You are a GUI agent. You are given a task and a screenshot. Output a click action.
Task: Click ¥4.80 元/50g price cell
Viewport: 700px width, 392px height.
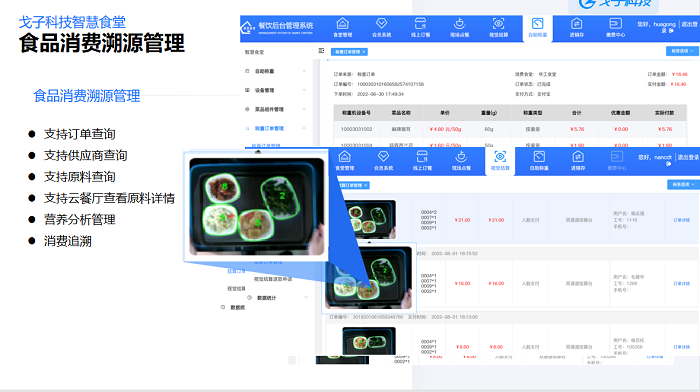(x=445, y=129)
